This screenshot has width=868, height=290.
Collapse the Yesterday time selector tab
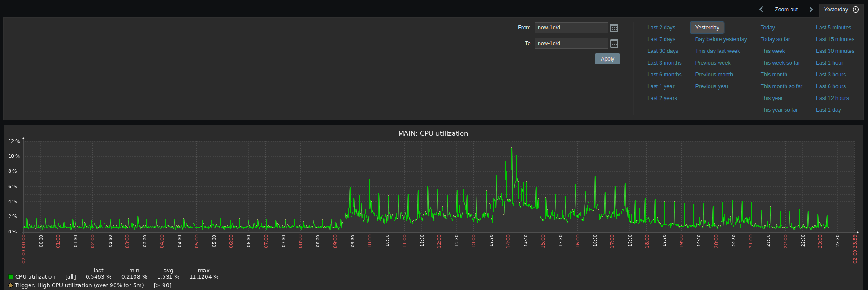click(x=836, y=10)
